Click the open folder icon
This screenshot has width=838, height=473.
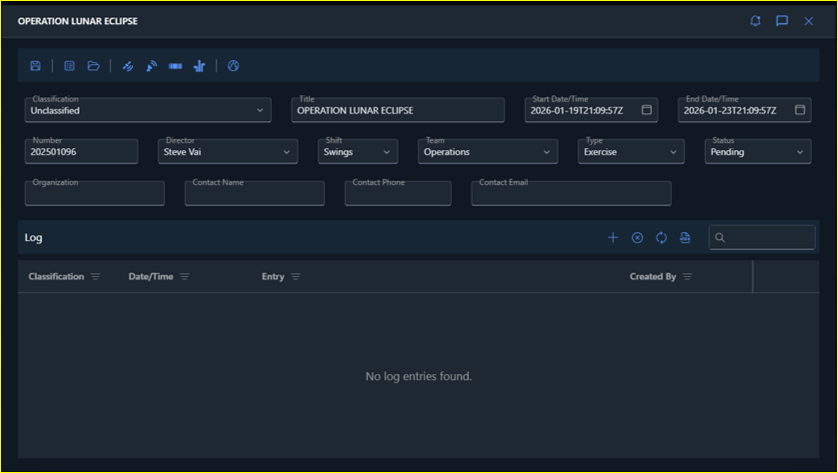pos(93,66)
